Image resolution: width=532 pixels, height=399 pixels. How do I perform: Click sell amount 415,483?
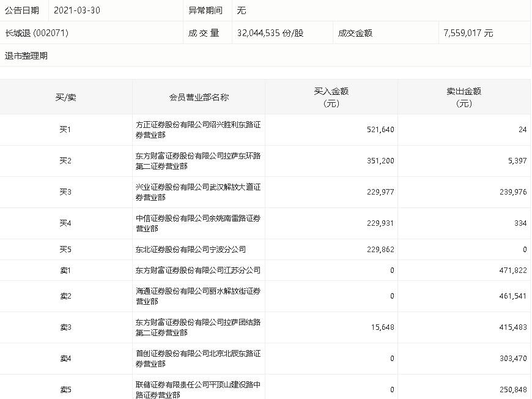[513, 327]
